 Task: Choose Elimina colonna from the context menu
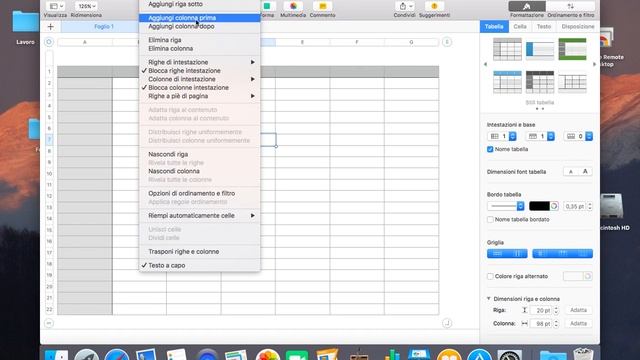[x=199, y=49]
